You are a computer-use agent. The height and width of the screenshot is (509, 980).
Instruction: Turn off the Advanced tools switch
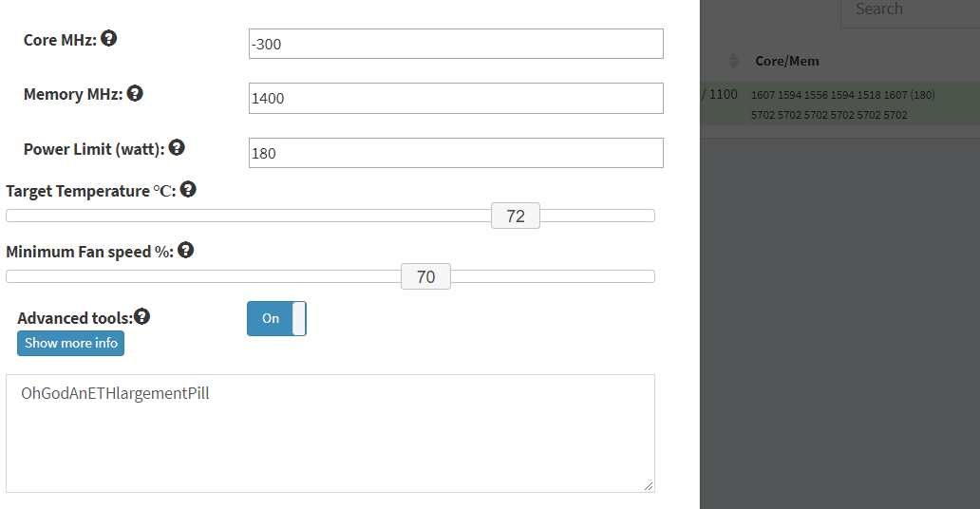[x=276, y=318]
